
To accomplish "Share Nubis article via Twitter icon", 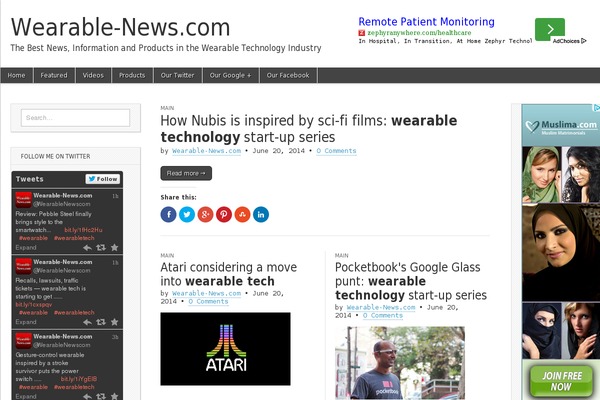I will tap(187, 214).
